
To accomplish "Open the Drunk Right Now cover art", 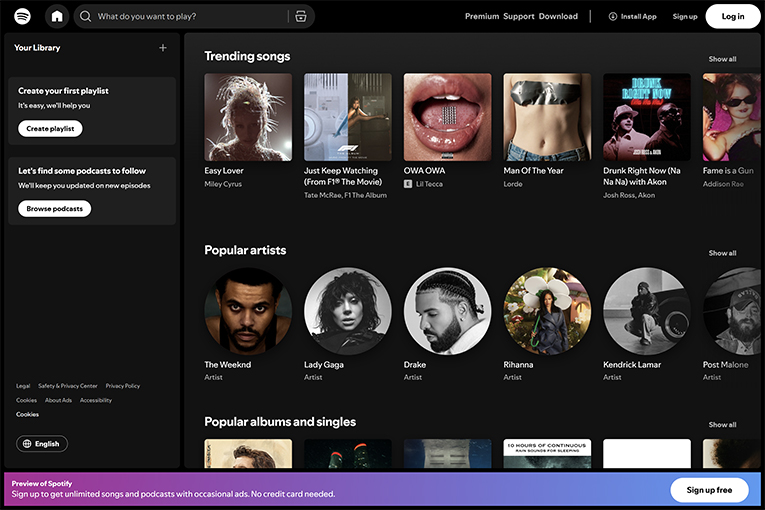I will [647, 117].
